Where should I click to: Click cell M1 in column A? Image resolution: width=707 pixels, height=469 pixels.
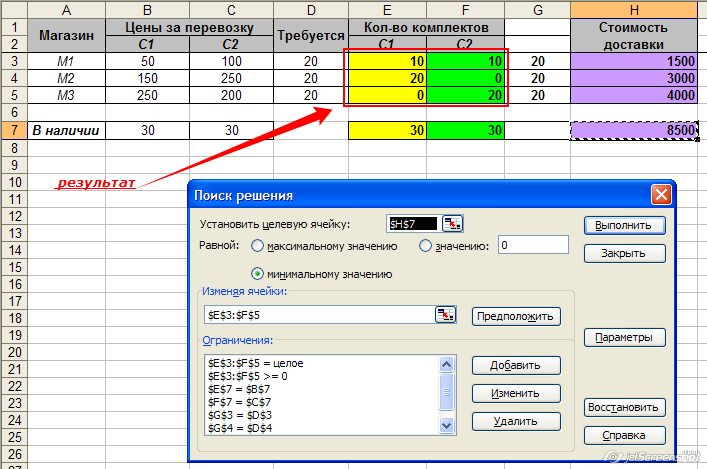(67, 61)
